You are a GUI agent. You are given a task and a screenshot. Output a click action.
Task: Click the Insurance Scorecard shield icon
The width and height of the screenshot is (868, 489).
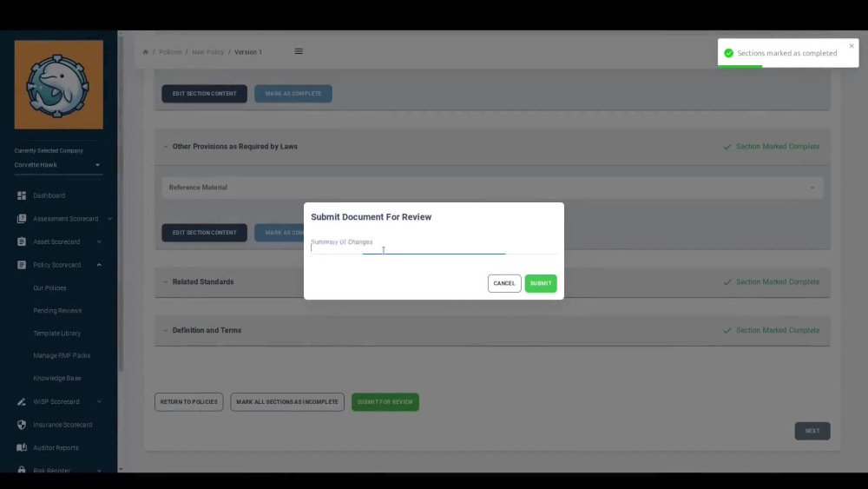click(22, 425)
